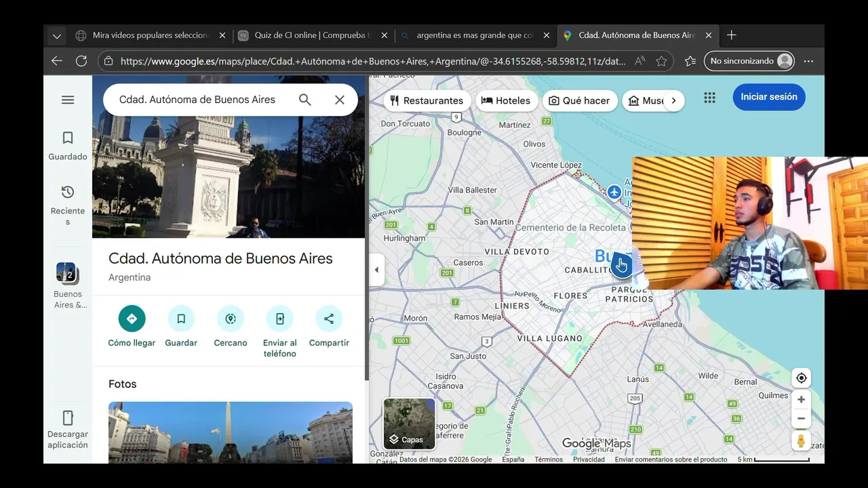Click the Quilmes label on map

pyautogui.click(x=773, y=395)
